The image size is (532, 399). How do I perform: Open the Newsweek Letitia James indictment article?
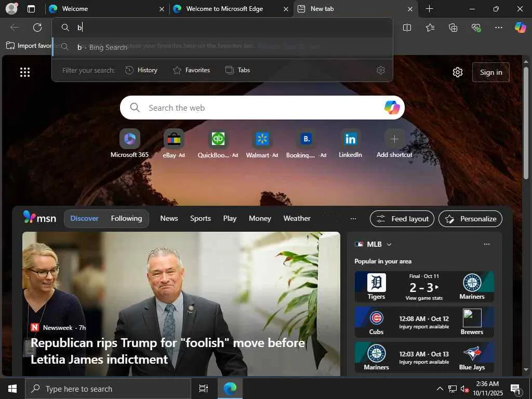coord(181,303)
